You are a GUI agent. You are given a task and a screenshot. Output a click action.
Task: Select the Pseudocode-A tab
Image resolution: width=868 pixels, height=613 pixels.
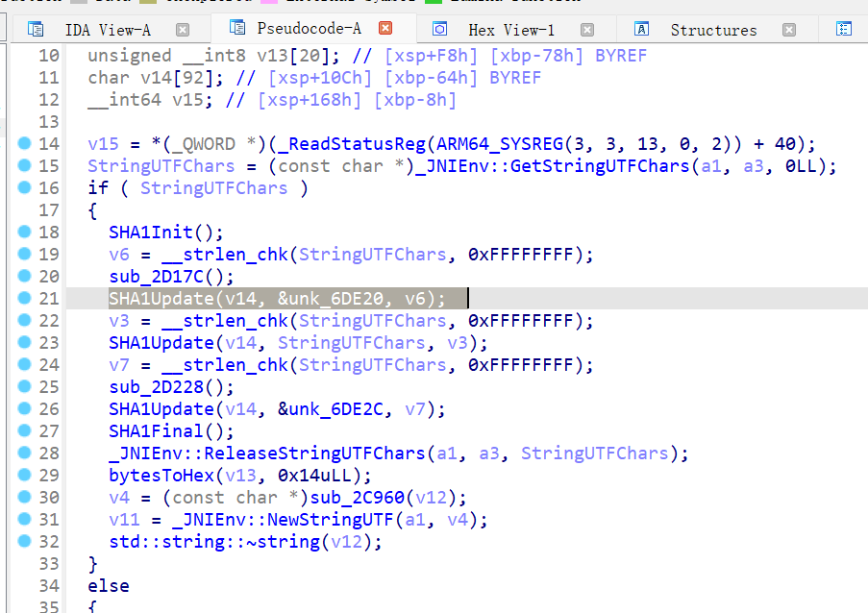click(309, 28)
